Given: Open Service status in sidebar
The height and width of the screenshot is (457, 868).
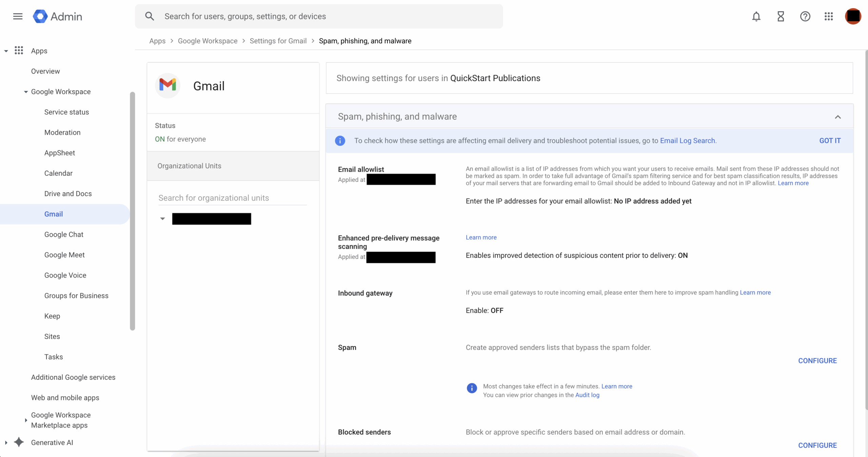Looking at the screenshot, I should click(66, 112).
